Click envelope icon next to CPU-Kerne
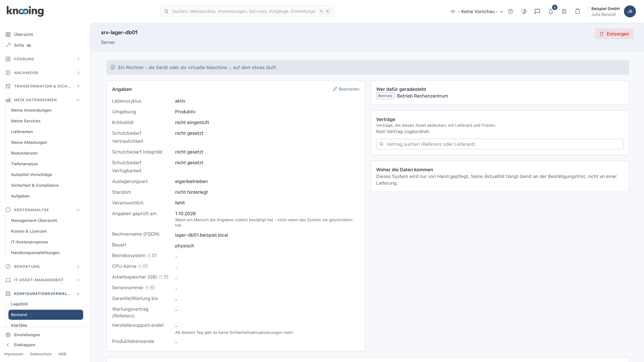 [x=145, y=266]
